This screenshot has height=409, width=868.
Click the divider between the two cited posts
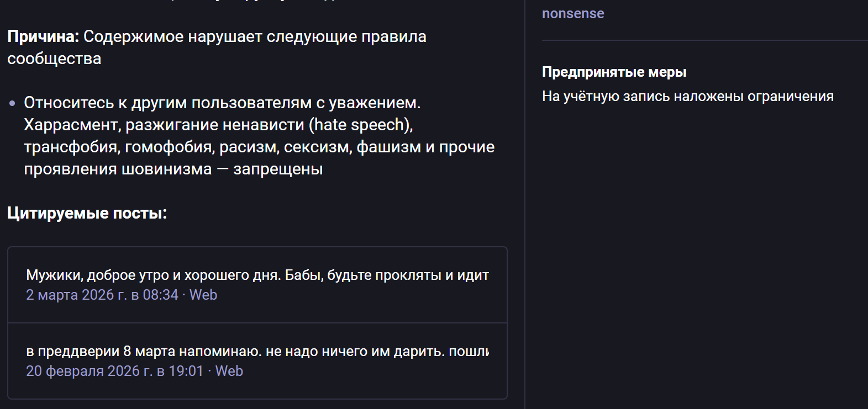[257, 323]
